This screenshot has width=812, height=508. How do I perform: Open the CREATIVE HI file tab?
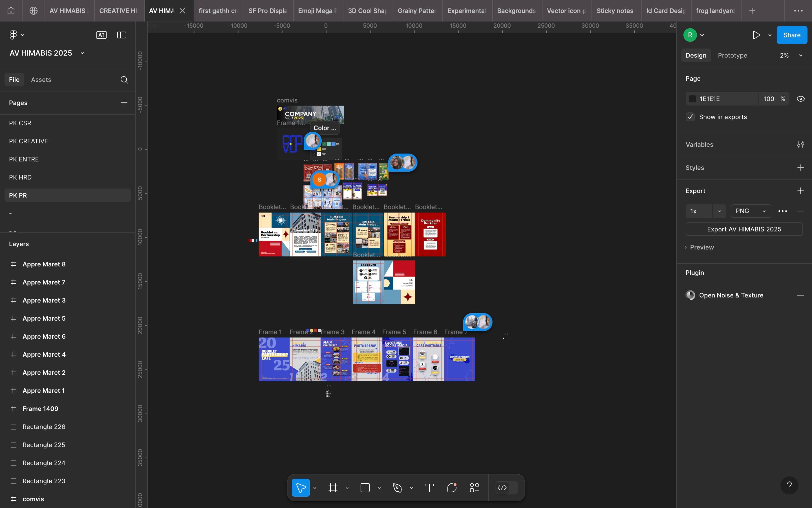click(120, 11)
